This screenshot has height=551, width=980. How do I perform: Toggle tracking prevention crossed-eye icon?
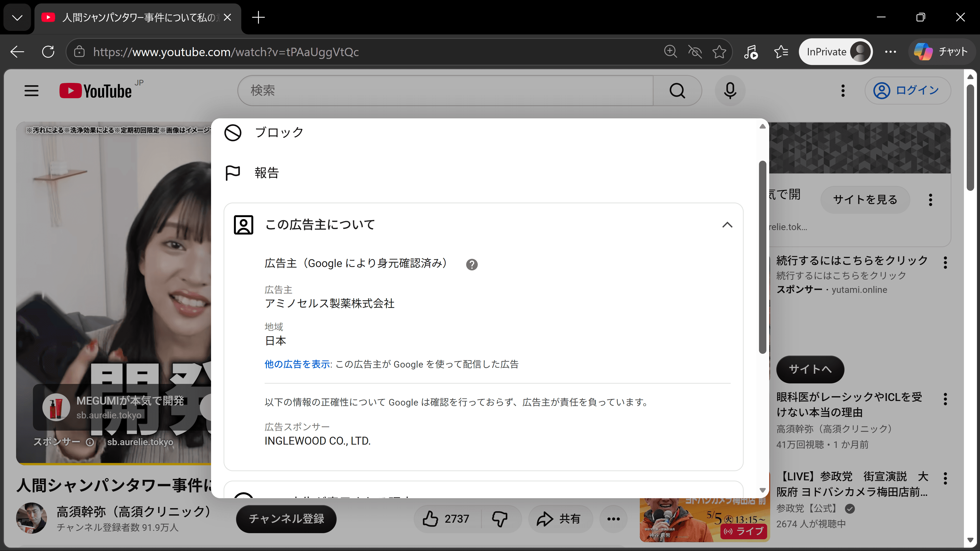tap(695, 52)
